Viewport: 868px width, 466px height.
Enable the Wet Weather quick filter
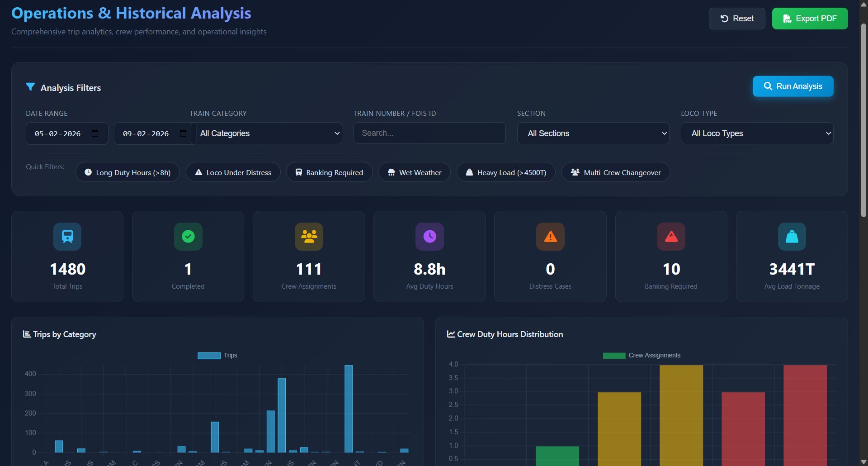click(414, 172)
